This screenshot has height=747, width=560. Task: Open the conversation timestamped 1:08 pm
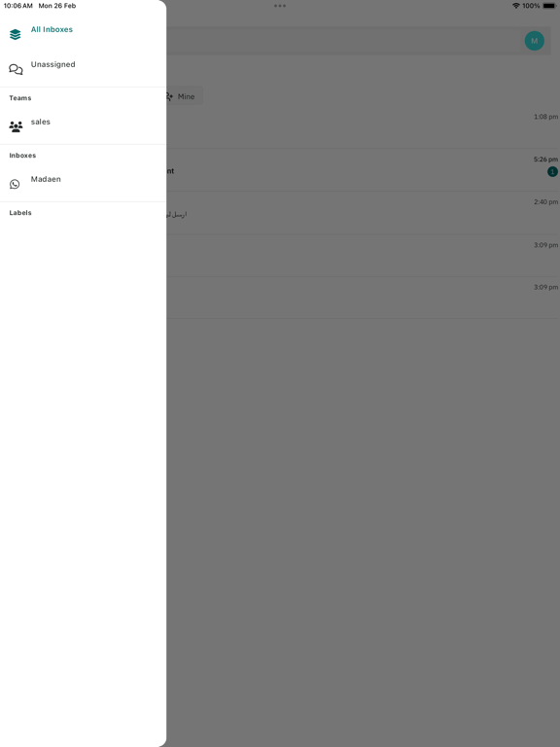[x=363, y=127]
